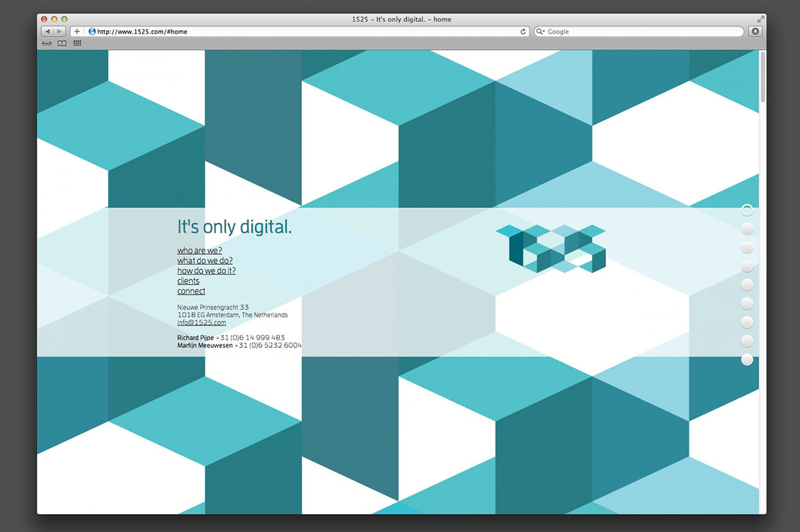
Task: Select the bottommost page navigation dot
Action: 747,360
